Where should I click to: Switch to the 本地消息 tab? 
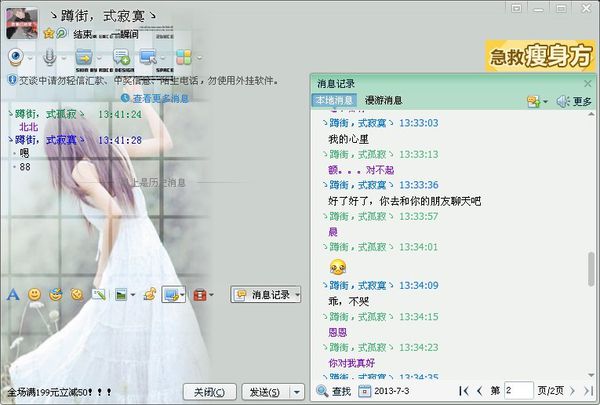point(334,100)
